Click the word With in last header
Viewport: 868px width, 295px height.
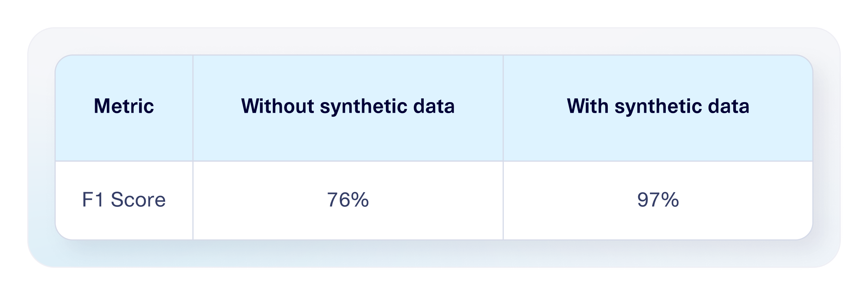(587, 106)
